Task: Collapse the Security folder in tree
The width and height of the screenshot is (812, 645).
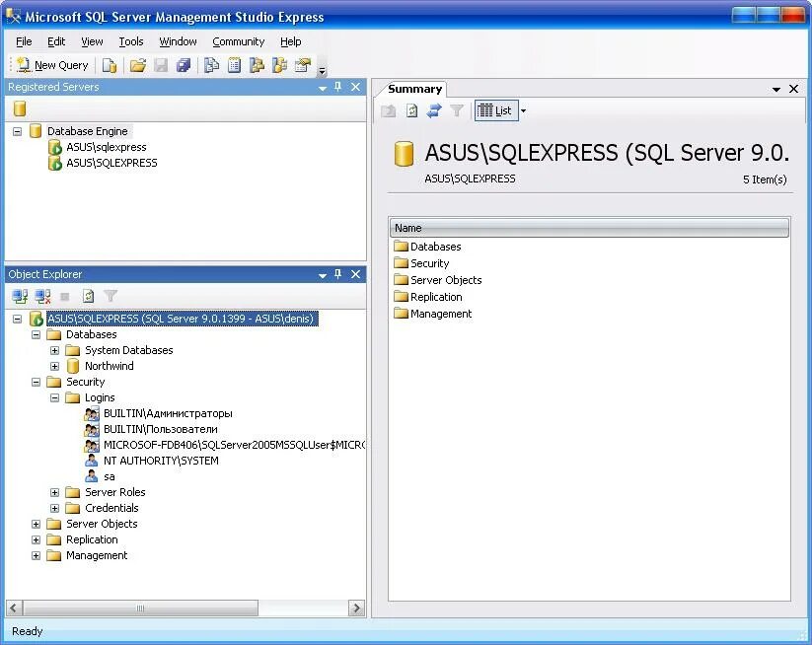Action: 36,382
